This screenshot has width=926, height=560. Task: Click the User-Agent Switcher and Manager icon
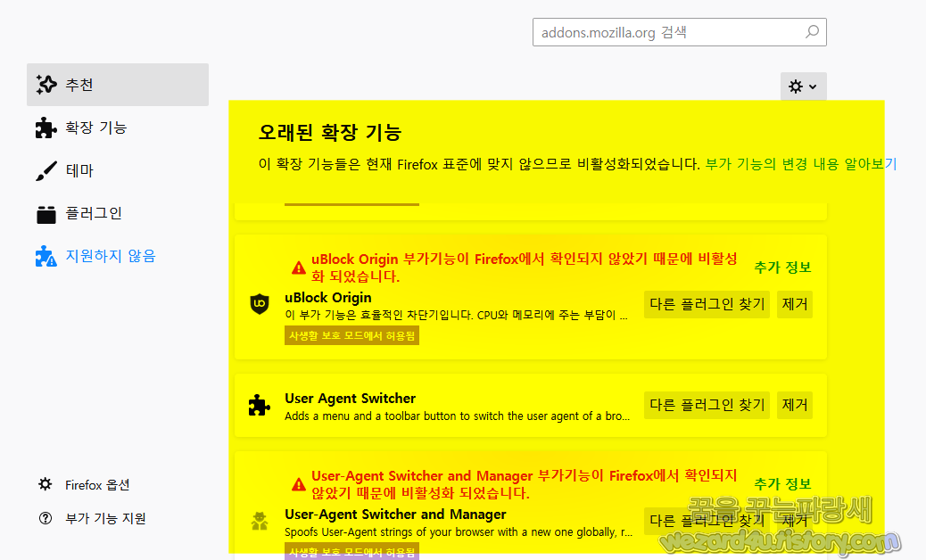260,521
